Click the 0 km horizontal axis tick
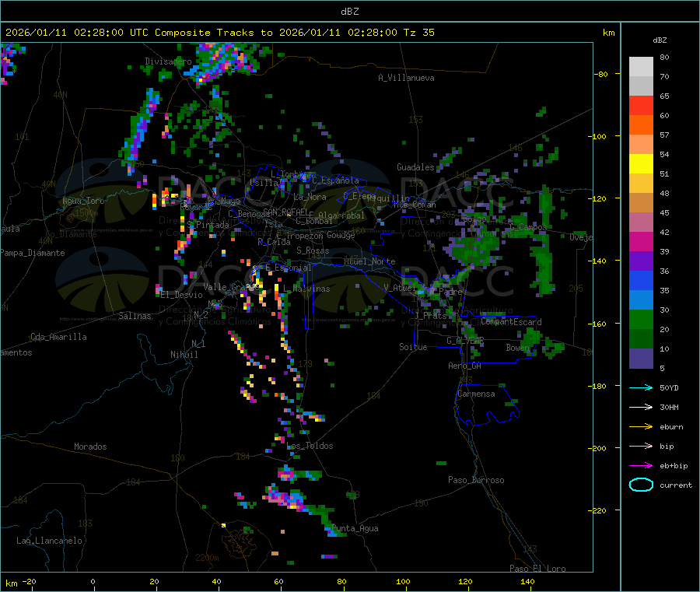The image size is (700, 592). (93, 581)
